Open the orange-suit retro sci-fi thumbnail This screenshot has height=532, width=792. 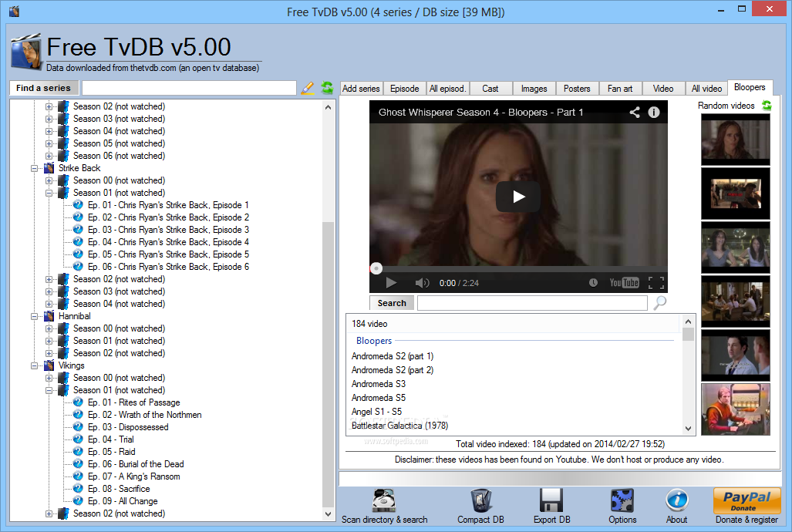[736, 409]
